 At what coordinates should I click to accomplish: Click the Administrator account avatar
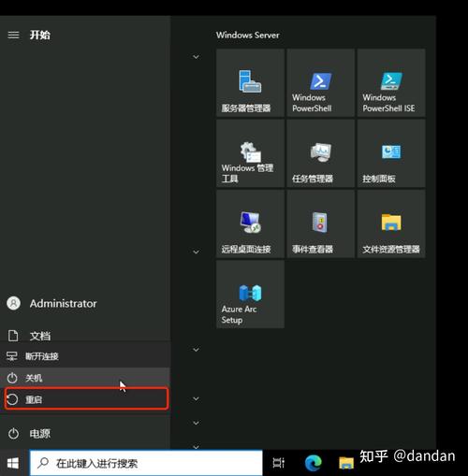tap(14, 303)
